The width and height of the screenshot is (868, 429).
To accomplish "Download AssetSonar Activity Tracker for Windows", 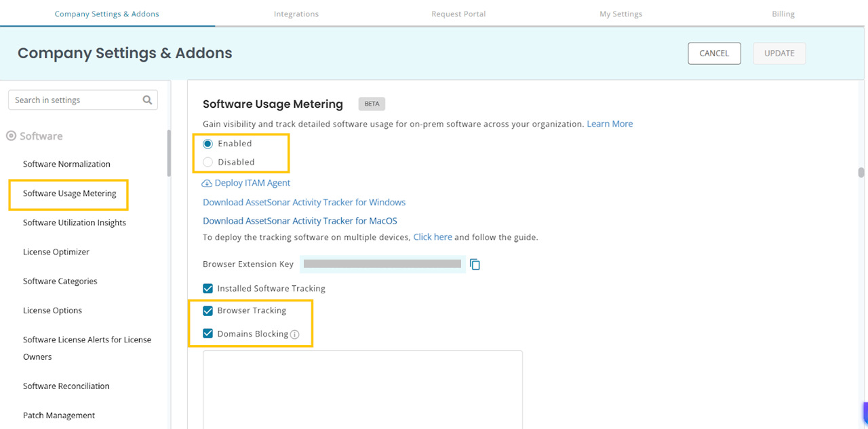I will [x=304, y=202].
